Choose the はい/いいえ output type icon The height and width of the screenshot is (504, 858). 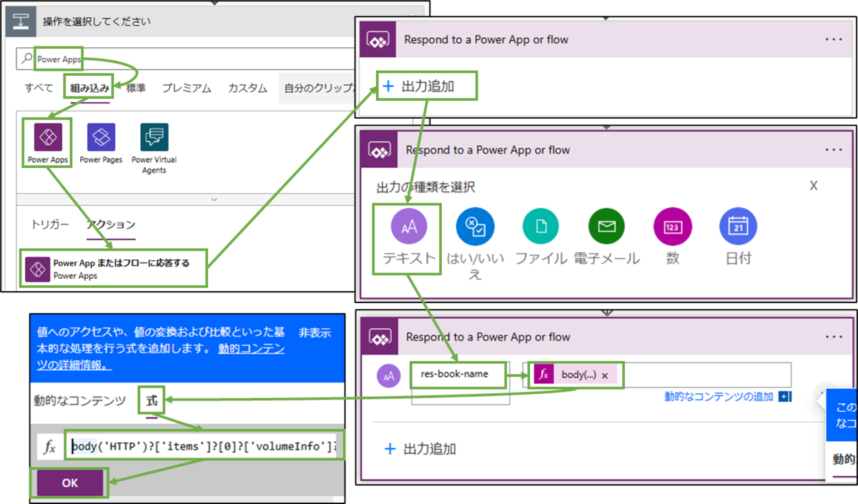[475, 227]
